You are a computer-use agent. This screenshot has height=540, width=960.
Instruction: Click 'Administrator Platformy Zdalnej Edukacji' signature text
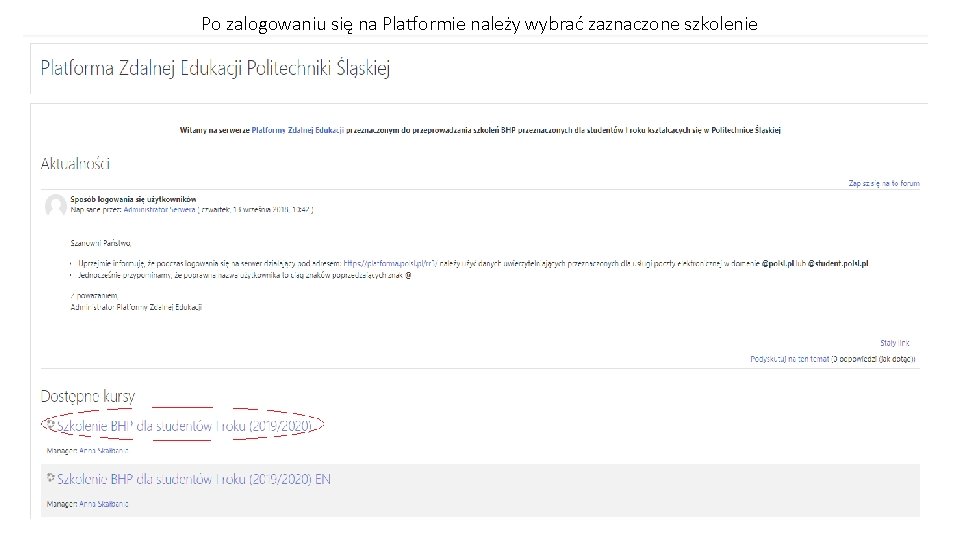(136, 307)
